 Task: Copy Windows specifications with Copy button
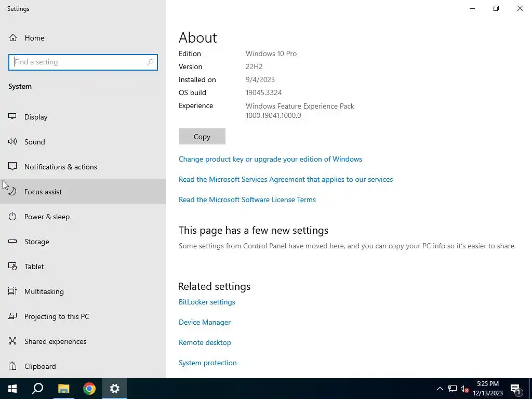pos(202,137)
